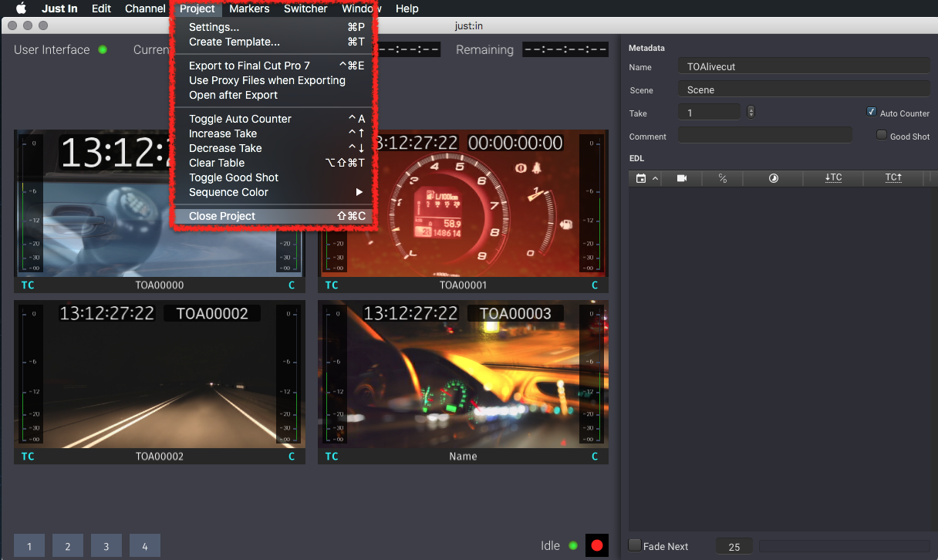This screenshot has height=560, width=938.
Task: Click the calendar date column icon in EDL
Action: click(641, 178)
